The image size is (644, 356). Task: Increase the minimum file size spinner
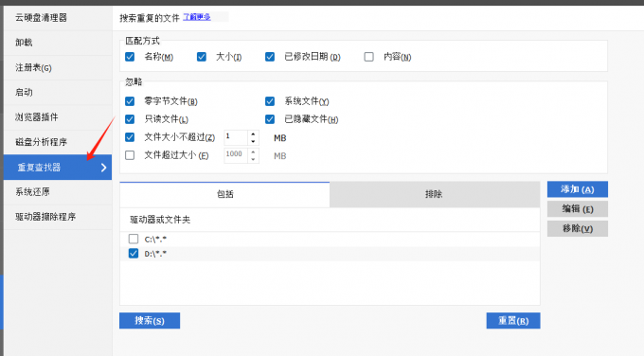pyautogui.click(x=253, y=133)
